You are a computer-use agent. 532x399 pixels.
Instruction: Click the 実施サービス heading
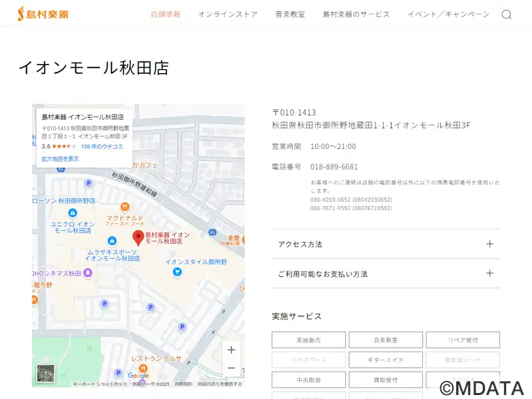(297, 317)
